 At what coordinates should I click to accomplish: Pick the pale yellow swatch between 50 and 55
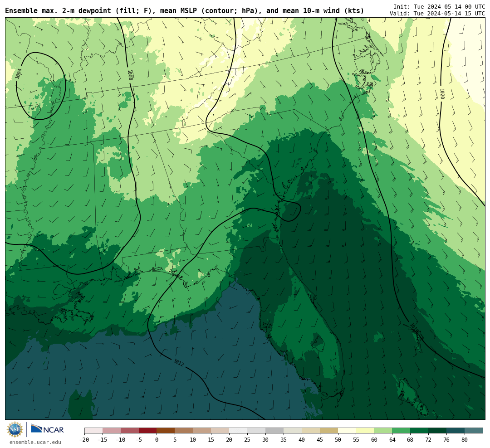coord(347,431)
